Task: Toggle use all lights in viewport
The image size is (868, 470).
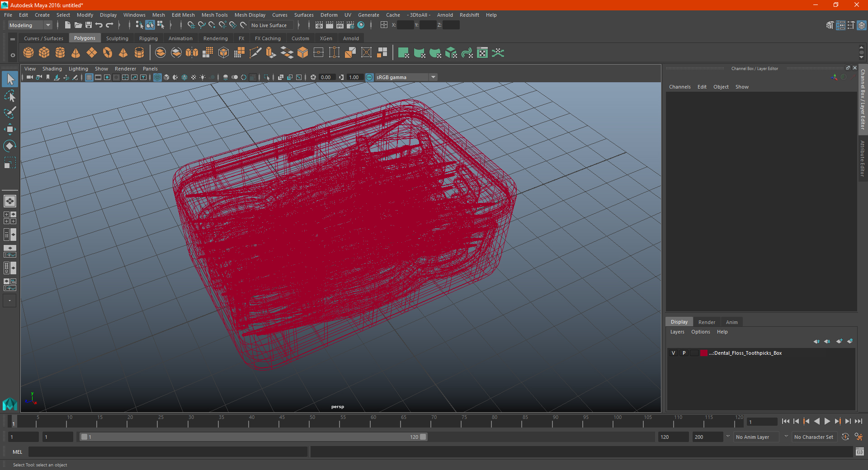Action: (x=203, y=77)
